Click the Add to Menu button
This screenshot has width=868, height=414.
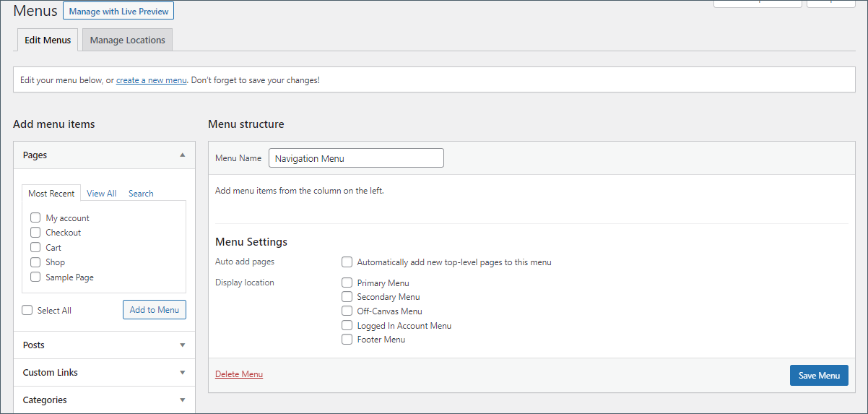[x=155, y=310]
